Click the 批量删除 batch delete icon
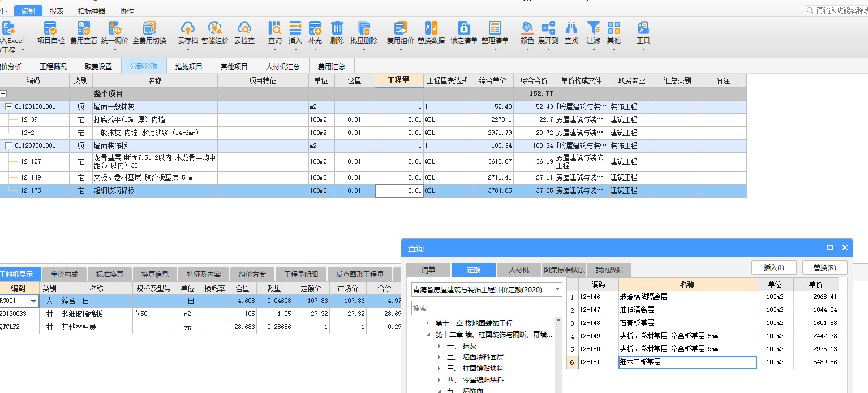868x393 pixels. (364, 33)
